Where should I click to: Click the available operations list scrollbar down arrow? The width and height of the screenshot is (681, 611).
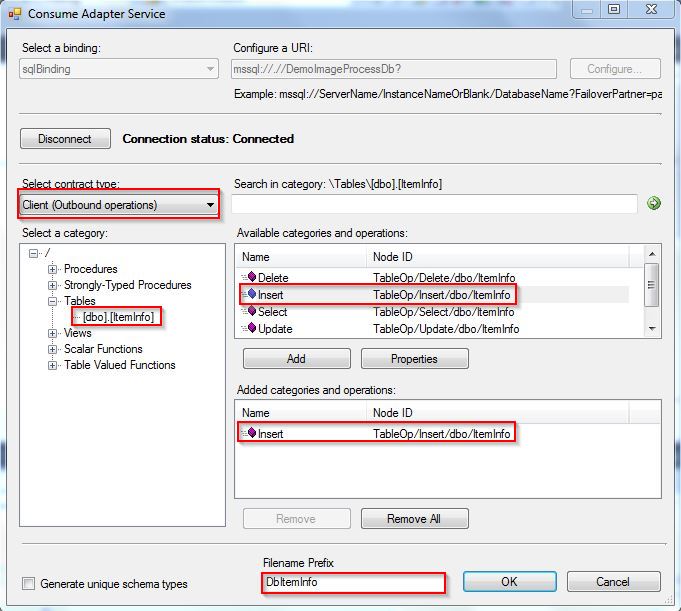click(652, 329)
